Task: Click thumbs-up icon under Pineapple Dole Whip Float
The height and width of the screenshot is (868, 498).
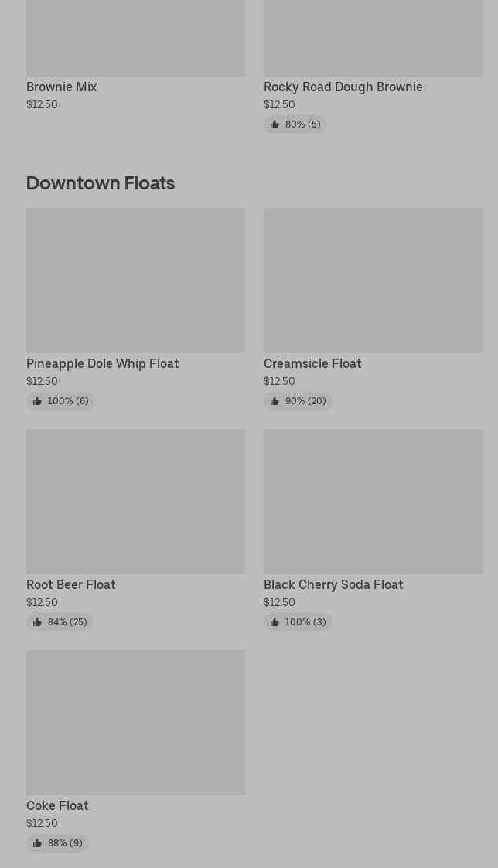Action: coord(37,401)
